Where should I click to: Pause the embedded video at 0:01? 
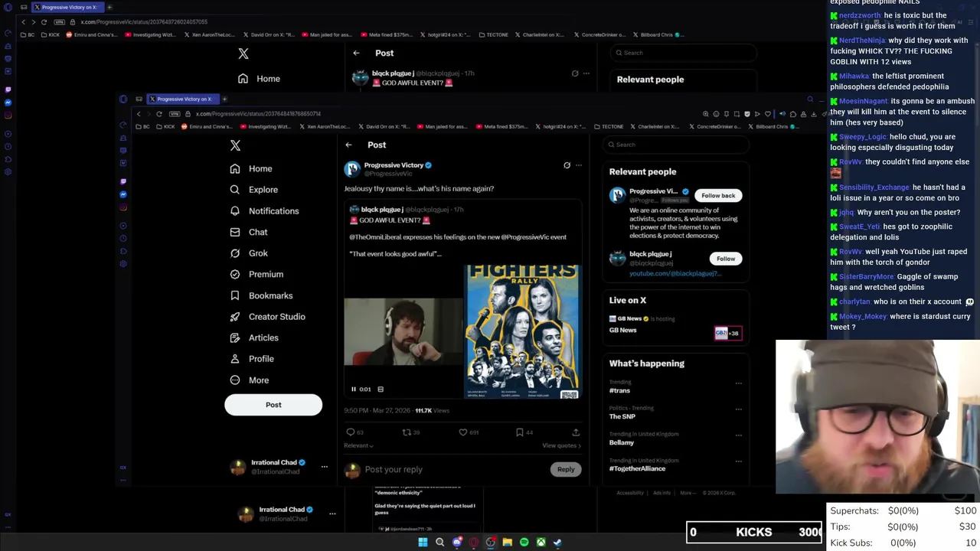click(x=354, y=389)
